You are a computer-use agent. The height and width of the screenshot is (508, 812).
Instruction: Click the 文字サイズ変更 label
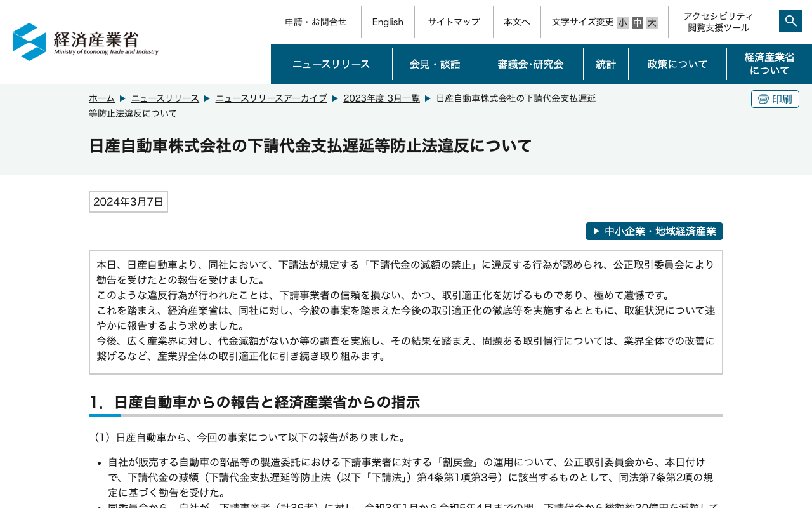[x=583, y=22]
